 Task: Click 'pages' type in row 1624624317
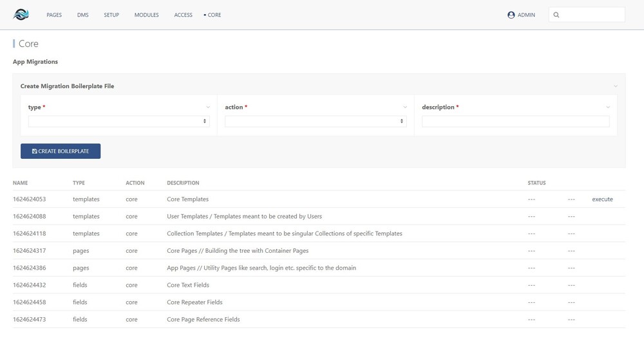[x=81, y=251]
